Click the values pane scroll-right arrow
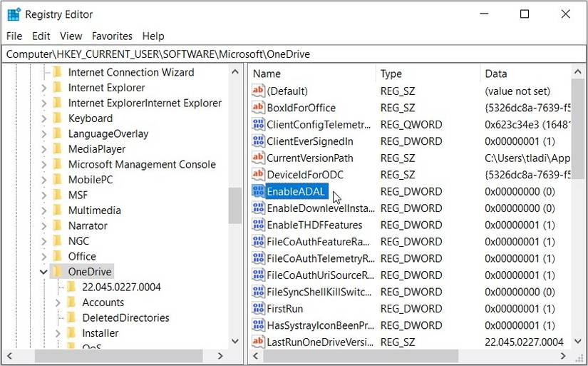588x366 pixels. click(563, 355)
